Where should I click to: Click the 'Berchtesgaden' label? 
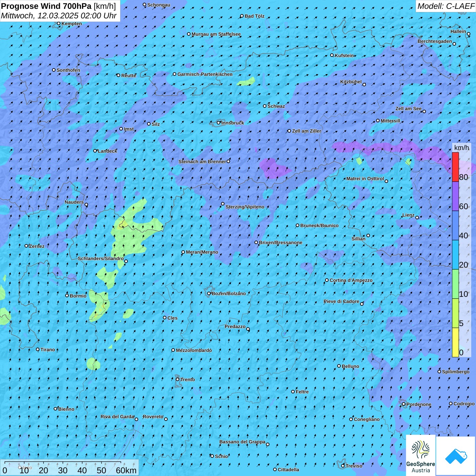point(435,41)
